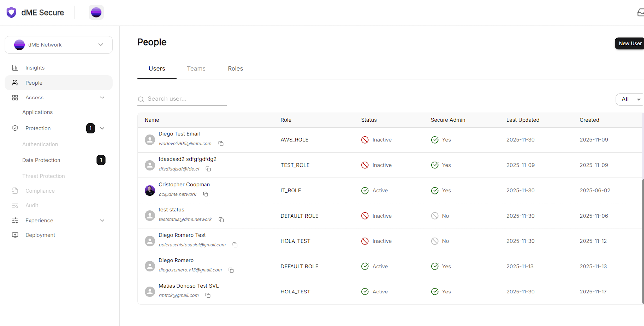Copy email wodeve2905@limtu.com with the copy icon

coord(221,143)
